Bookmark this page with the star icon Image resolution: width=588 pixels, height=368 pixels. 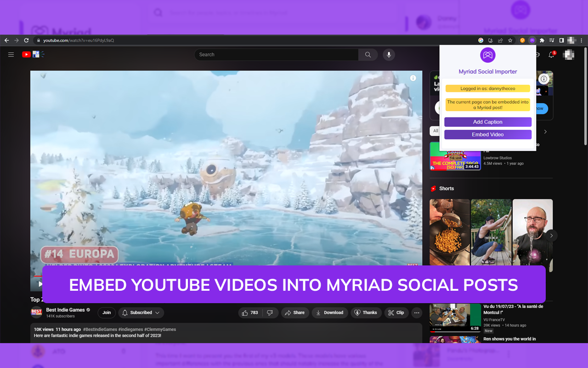[x=510, y=40]
